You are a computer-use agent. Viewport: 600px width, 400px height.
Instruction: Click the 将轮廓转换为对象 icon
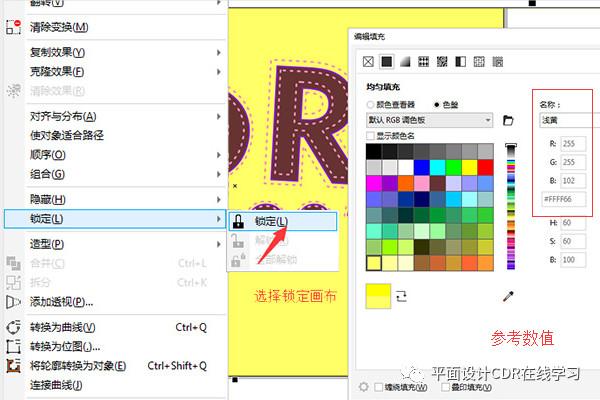13,366
